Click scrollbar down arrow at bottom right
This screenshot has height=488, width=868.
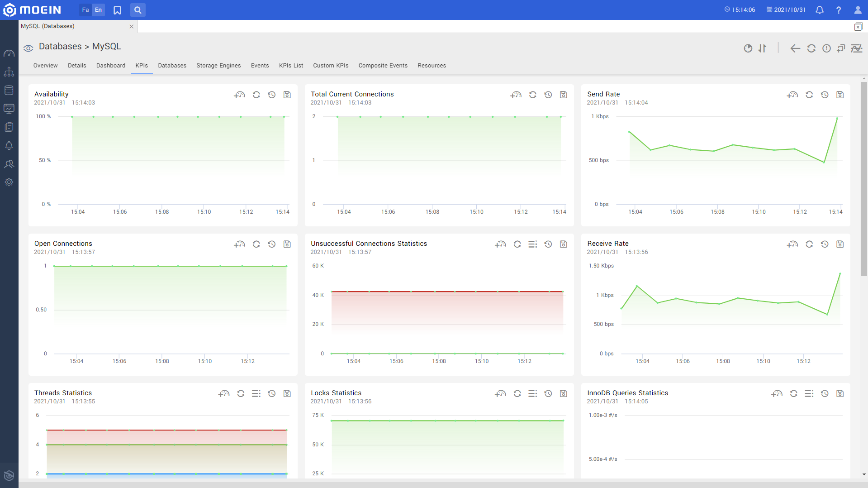[864, 475]
